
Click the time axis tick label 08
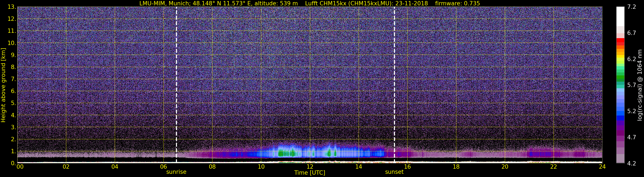pos(212,167)
